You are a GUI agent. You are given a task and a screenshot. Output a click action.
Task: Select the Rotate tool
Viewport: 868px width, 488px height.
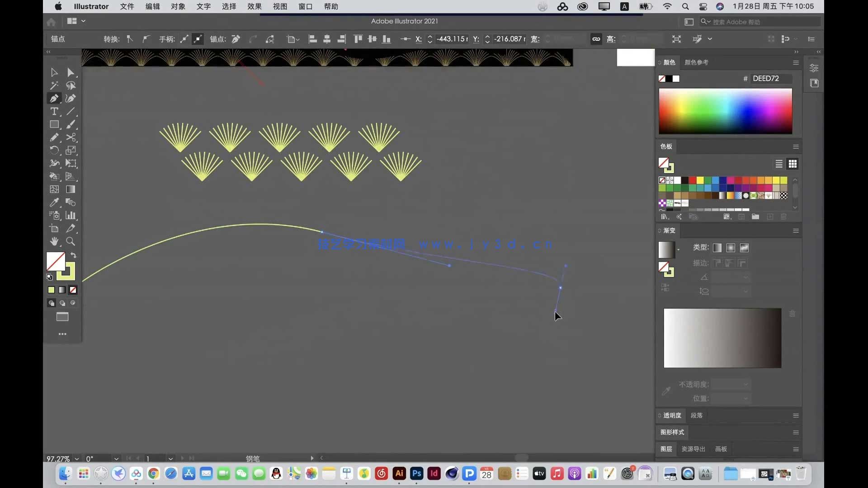tap(54, 150)
